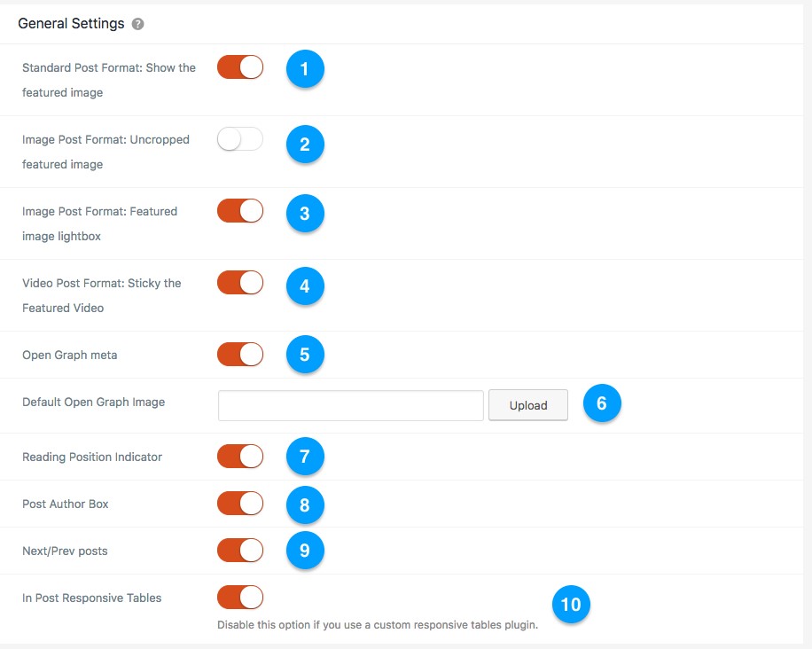Enable Image Post Format uncropped featured image

tap(240, 139)
